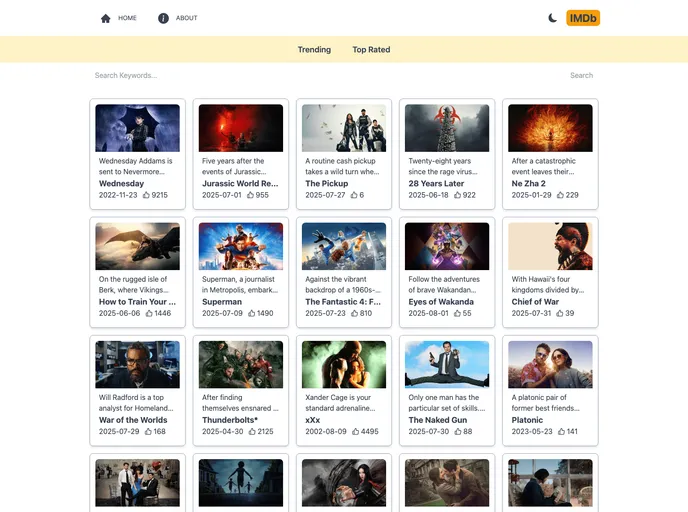
Task: Click 'Twenty-eight years since the rage virus' description
Action: [x=443, y=166]
